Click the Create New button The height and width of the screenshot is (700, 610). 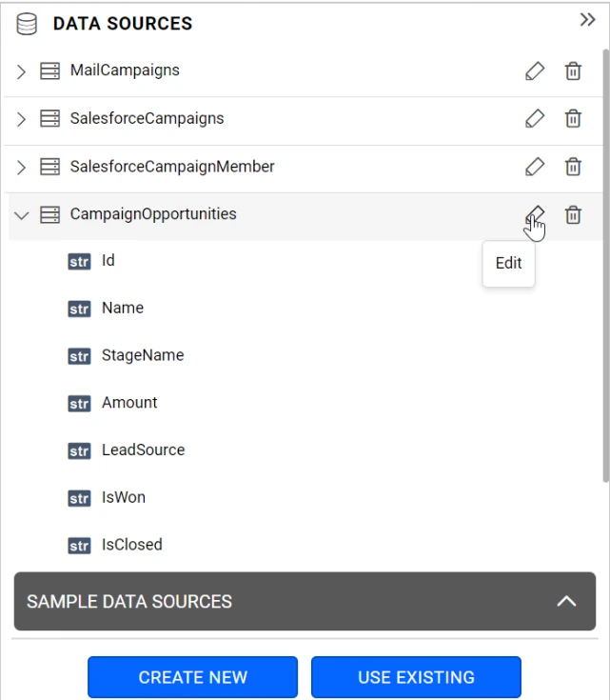pyautogui.click(x=192, y=677)
